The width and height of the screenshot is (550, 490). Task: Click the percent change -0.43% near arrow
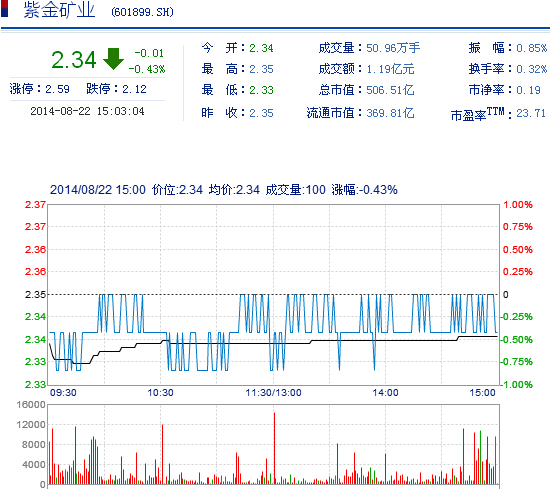[x=147, y=69]
